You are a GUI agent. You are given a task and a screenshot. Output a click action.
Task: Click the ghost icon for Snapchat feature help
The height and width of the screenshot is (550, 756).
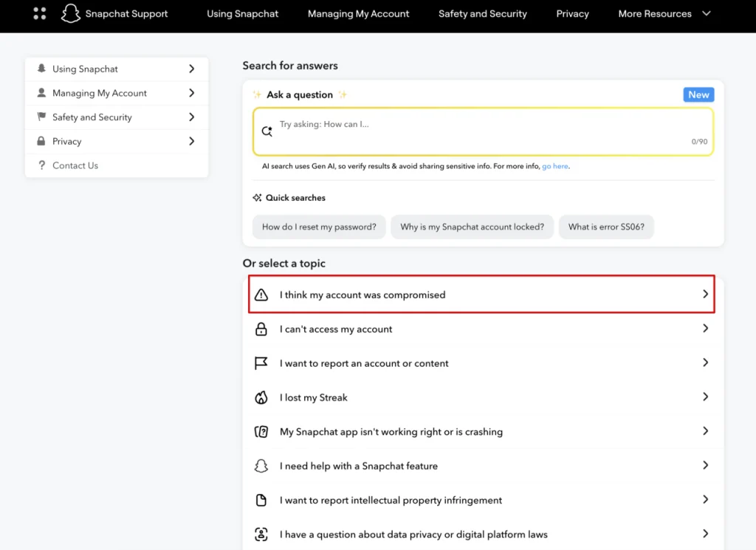[261, 466]
